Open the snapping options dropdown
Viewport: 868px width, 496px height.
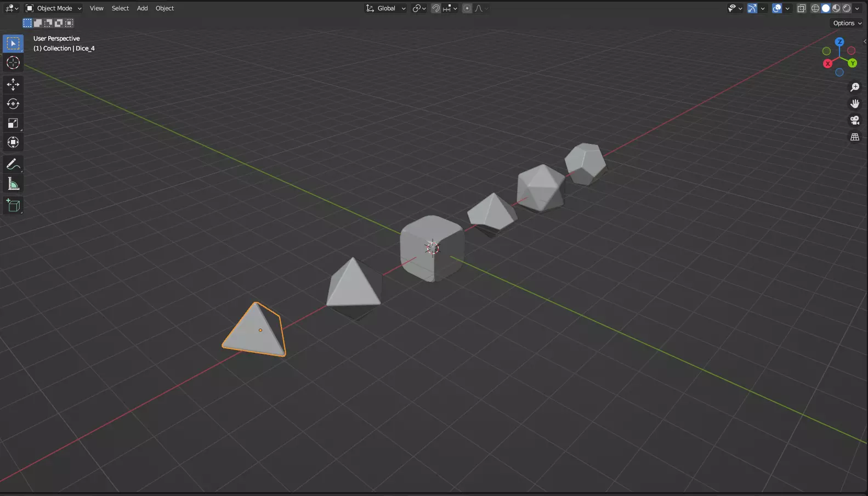450,8
